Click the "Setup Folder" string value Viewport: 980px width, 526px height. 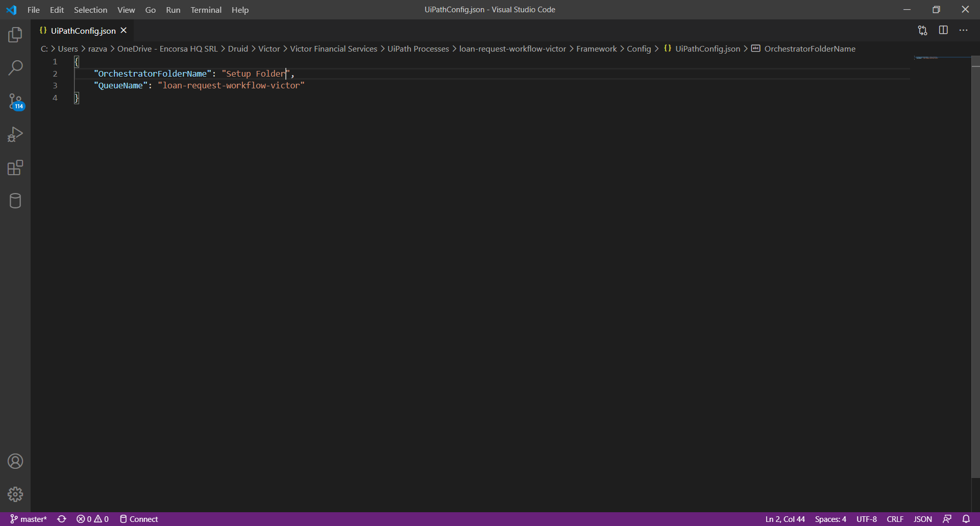pyautogui.click(x=256, y=74)
